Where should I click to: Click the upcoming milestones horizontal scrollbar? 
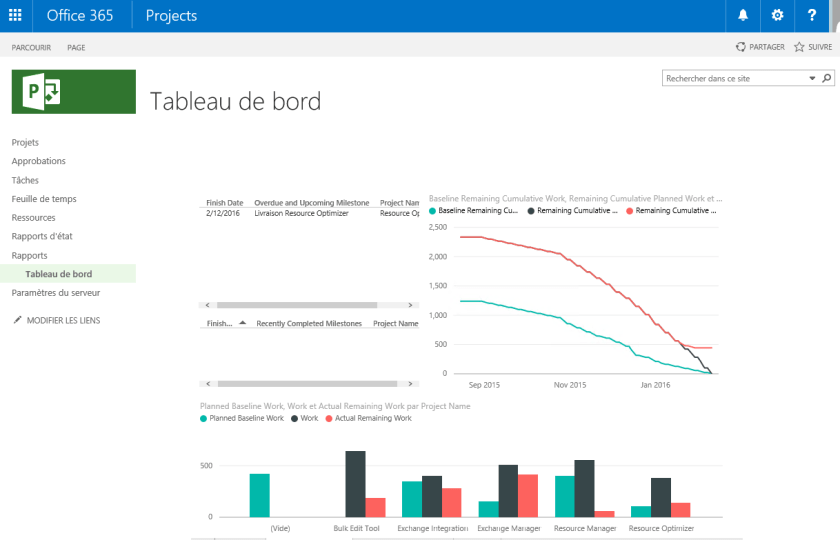point(295,304)
